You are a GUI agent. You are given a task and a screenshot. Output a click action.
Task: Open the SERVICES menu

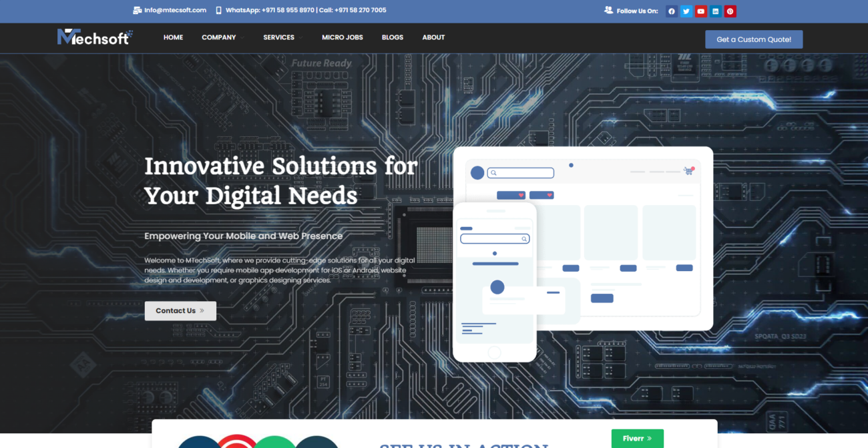pyautogui.click(x=278, y=37)
